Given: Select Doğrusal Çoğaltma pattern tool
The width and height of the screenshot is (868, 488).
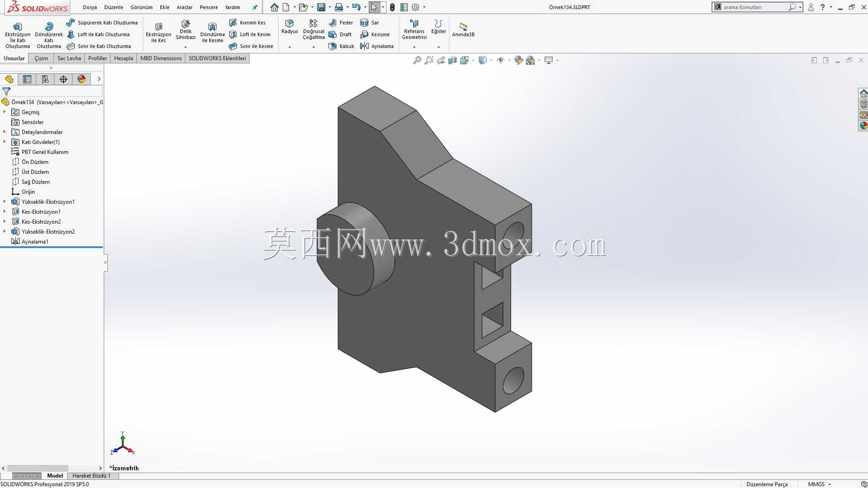Looking at the screenshot, I should (x=313, y=29).
